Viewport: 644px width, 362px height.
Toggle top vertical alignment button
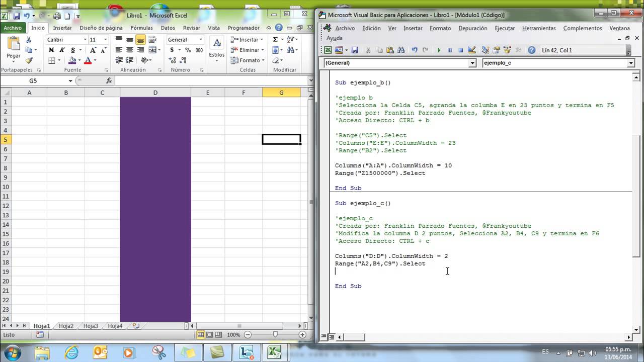click(119, 40)
